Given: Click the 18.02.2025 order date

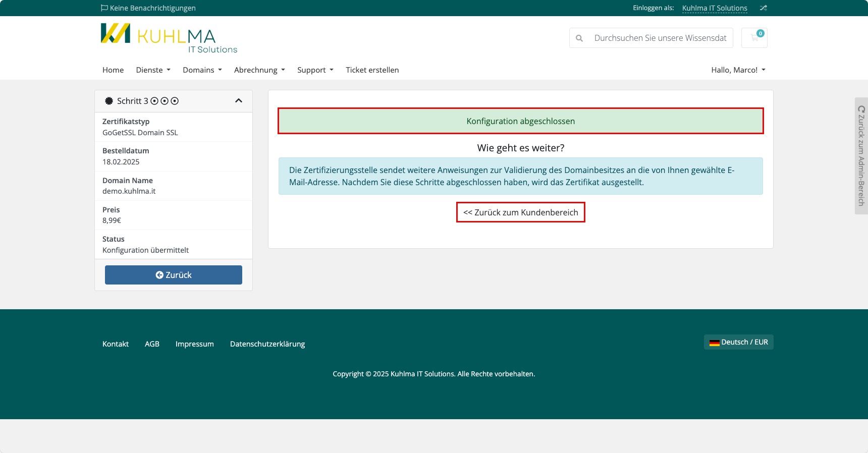Looking at the screenshot, I should click(121, 162).
